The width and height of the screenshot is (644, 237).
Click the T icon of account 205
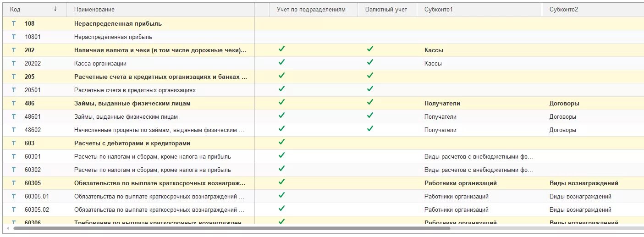14,77
